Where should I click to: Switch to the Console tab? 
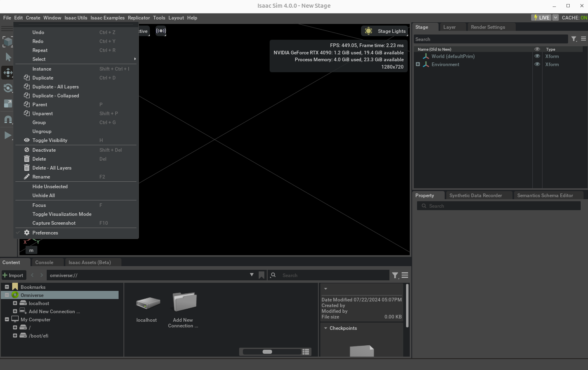pyautogui.click(x=44, y=262)
